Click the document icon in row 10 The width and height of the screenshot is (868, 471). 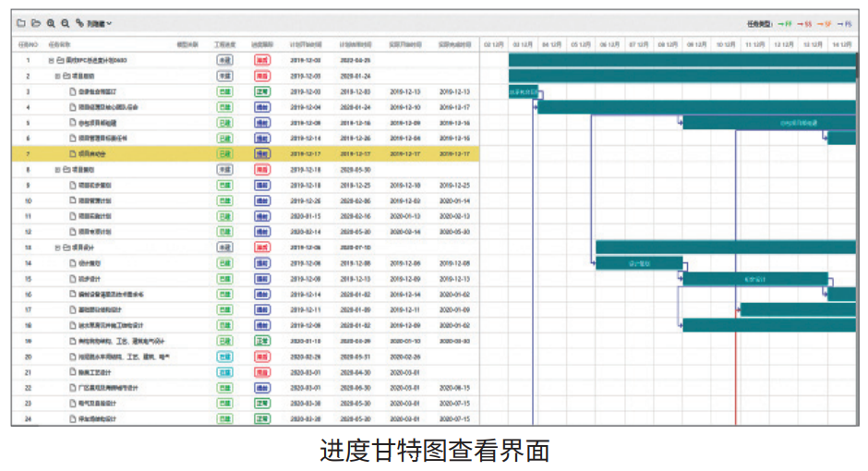(73, 200)
